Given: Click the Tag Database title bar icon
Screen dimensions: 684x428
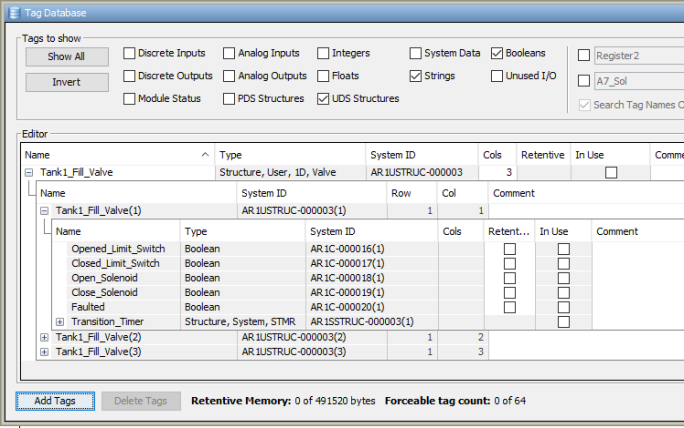Looking at the screenshot, I should tap(12, 12).
